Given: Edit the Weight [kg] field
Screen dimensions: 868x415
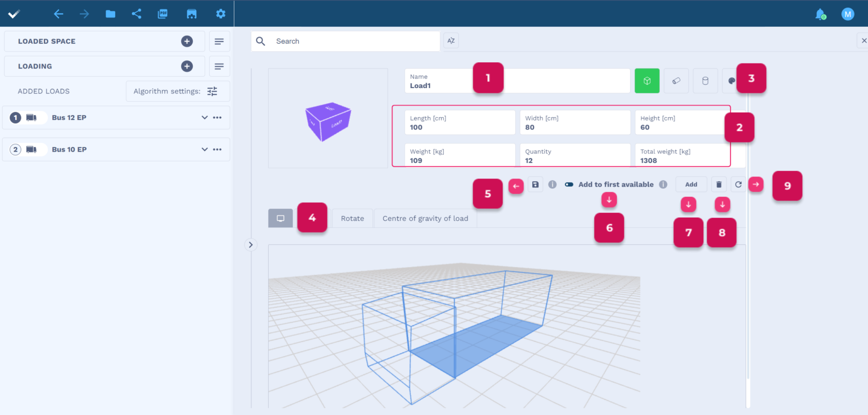Looking at the screenshot, I should click(460, 155).
